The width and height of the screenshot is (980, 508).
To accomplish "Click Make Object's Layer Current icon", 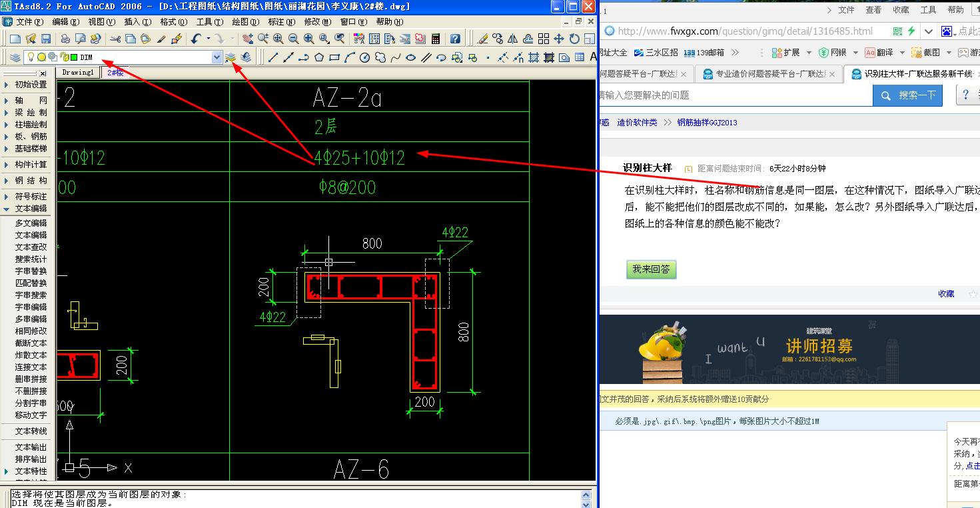I will 231,57.
